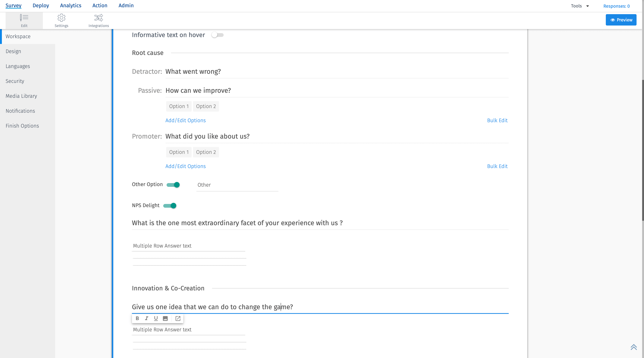Switch to the Analytics menu
The image size is (644, 358).
(70, 5)
